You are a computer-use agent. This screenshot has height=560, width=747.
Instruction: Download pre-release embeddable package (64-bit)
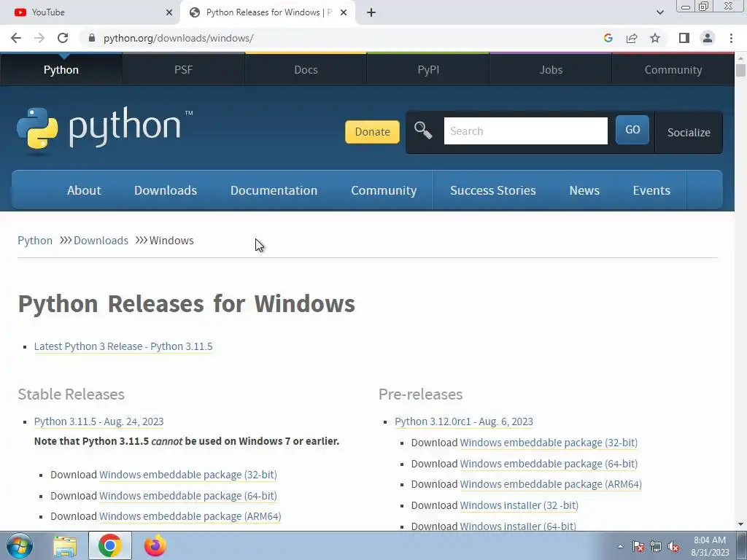(x=549, y=464)
